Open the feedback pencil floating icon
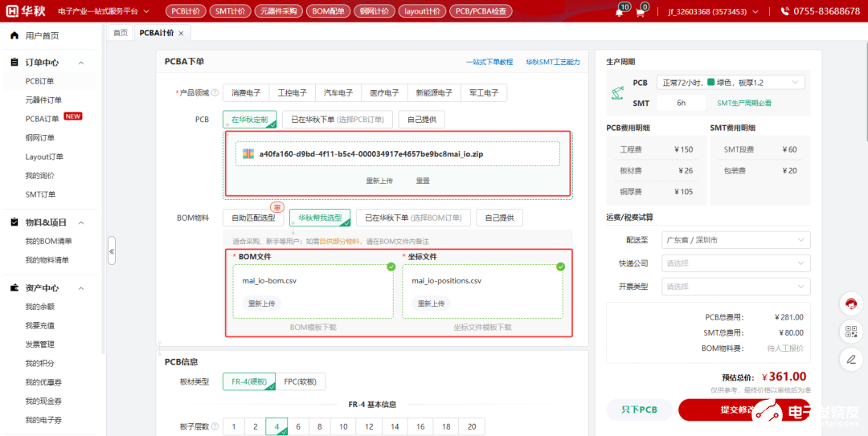868x436 pixels. click(851, 360)
